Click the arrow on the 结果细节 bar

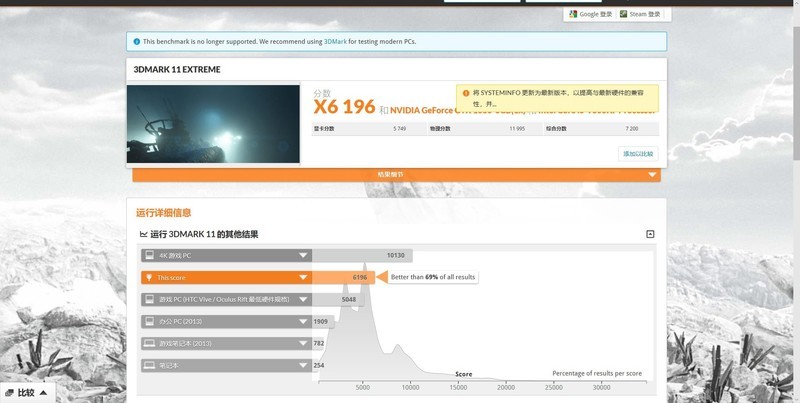pos(652,175)
